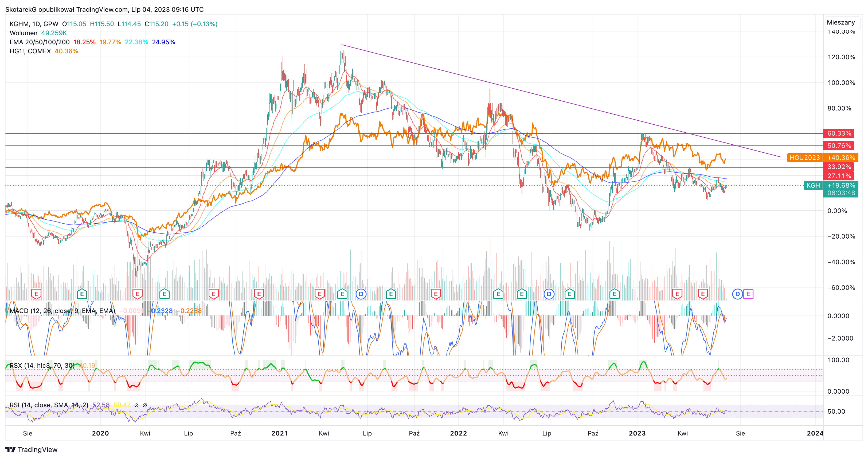868x459 pixels.
Task: Click the 0.00% level on price axis
Action: point(837,211)
